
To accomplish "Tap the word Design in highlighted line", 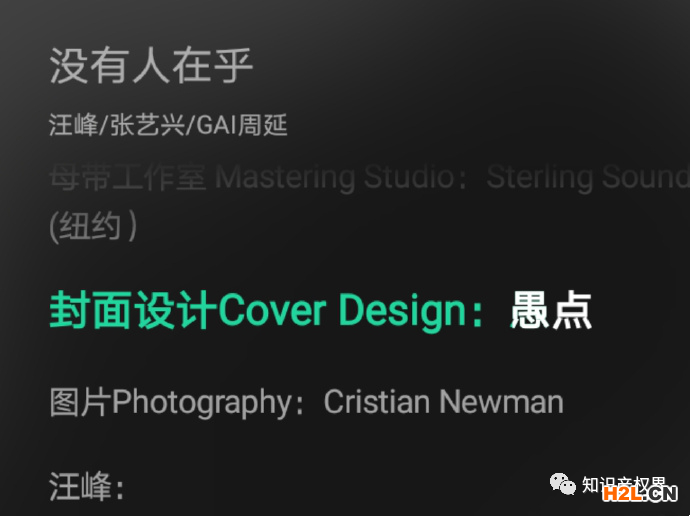I will [x=402, y=312].
